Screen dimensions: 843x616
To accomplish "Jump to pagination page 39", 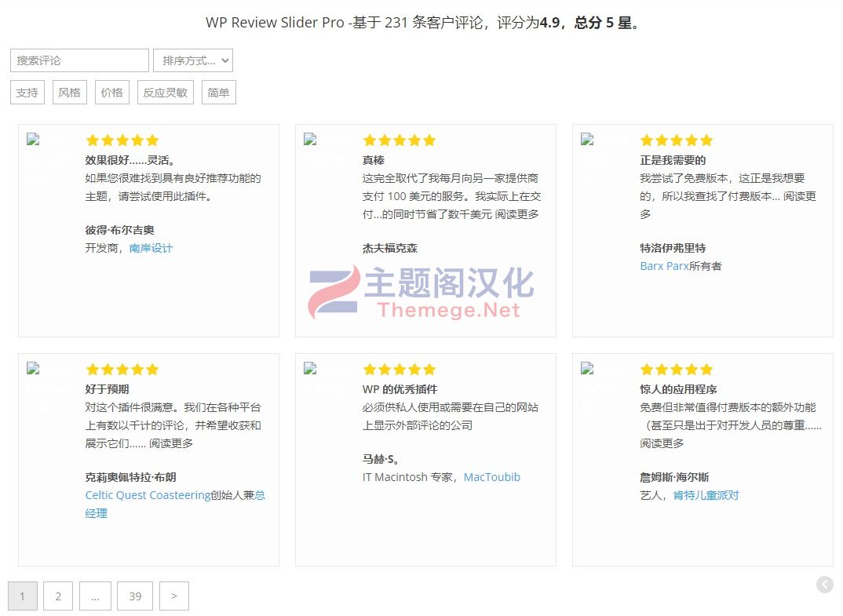I will 135,596.
